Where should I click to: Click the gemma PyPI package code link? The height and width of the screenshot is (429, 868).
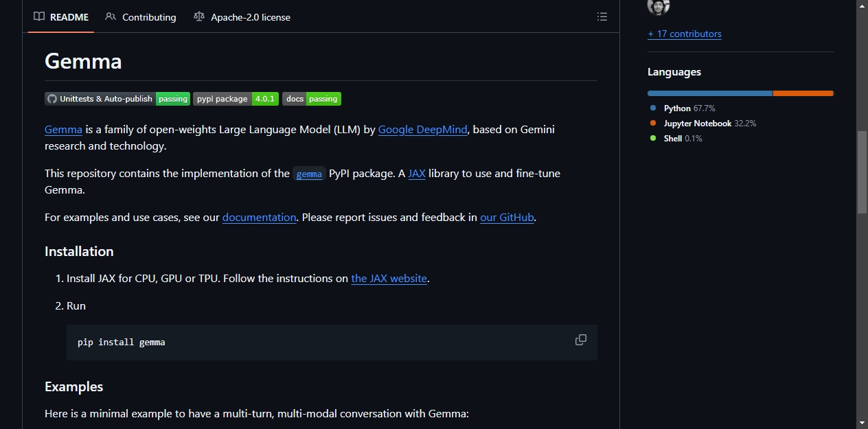click(309, 174)
